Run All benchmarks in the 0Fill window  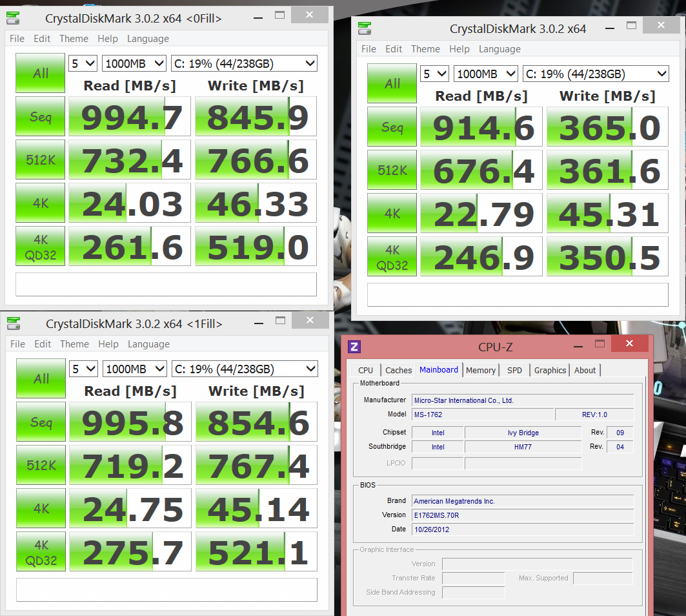click(x=40, y=73)
